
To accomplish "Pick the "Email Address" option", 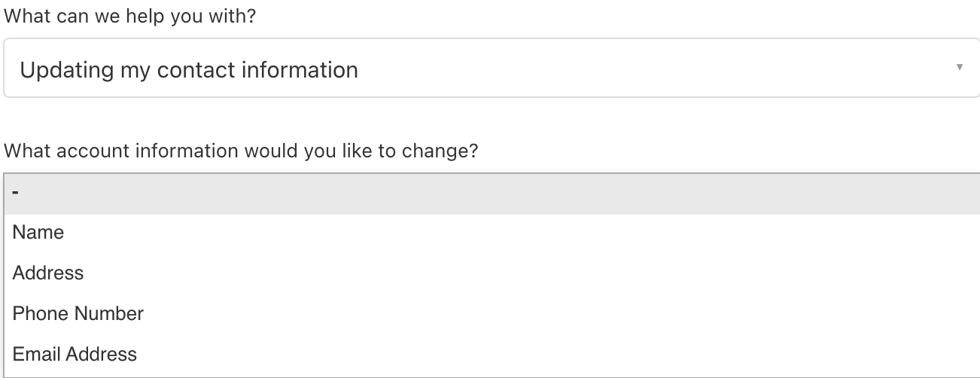I will 75,354.
